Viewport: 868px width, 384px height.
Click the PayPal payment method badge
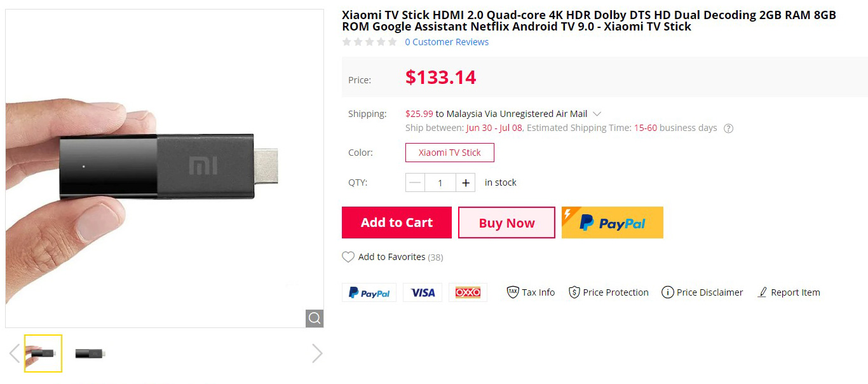369,292
